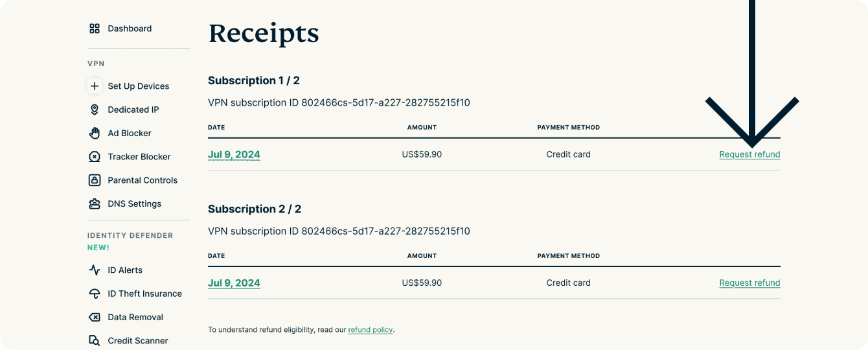Click the plus icon for Set Up Devices
868x350 pixels.
pos(95,86)
